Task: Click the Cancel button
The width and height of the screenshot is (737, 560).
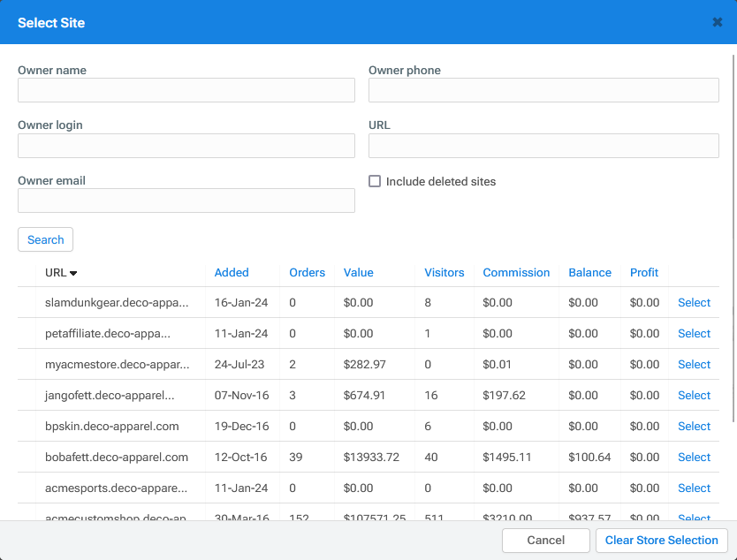Action: (x=545, y=540)
